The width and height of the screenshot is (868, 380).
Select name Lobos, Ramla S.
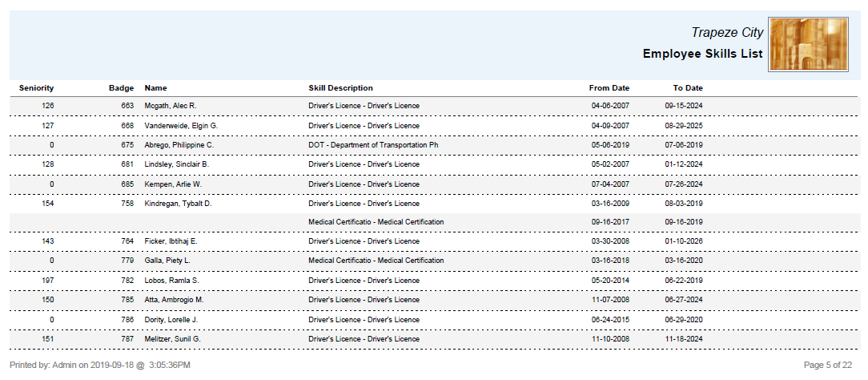pyautogui.click(x=171, y=281)
